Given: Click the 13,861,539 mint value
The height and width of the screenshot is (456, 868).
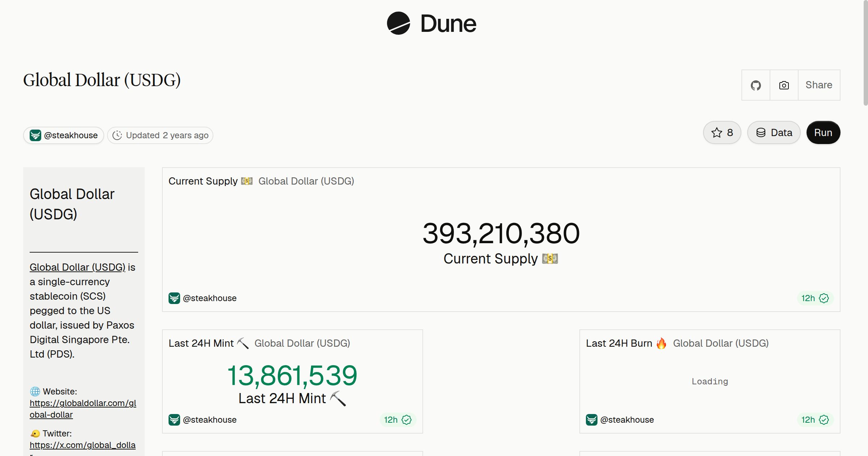Looking at the screenshot, I should click(x=292, y=375).
